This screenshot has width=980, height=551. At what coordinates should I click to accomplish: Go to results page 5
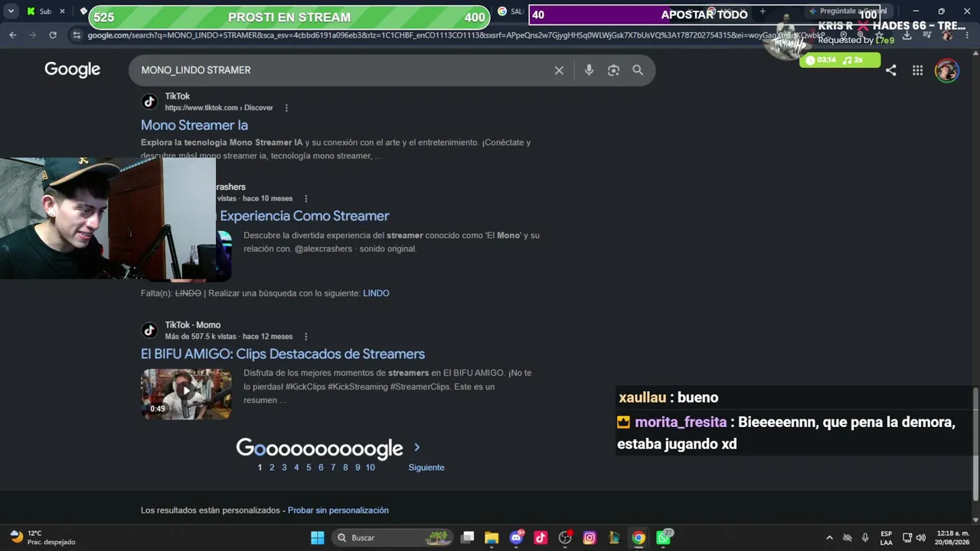click(309, 468)
